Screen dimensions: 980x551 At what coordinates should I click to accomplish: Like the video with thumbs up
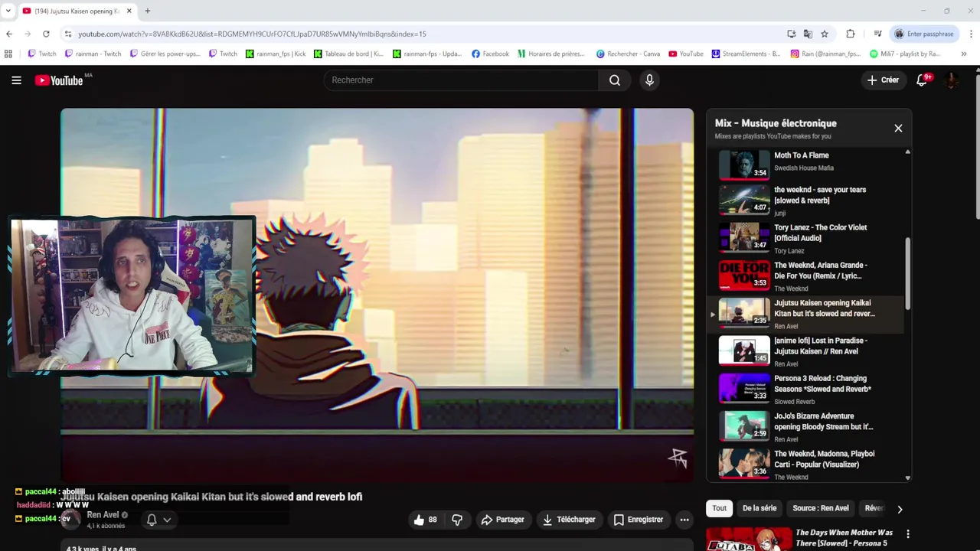[425, 520]
